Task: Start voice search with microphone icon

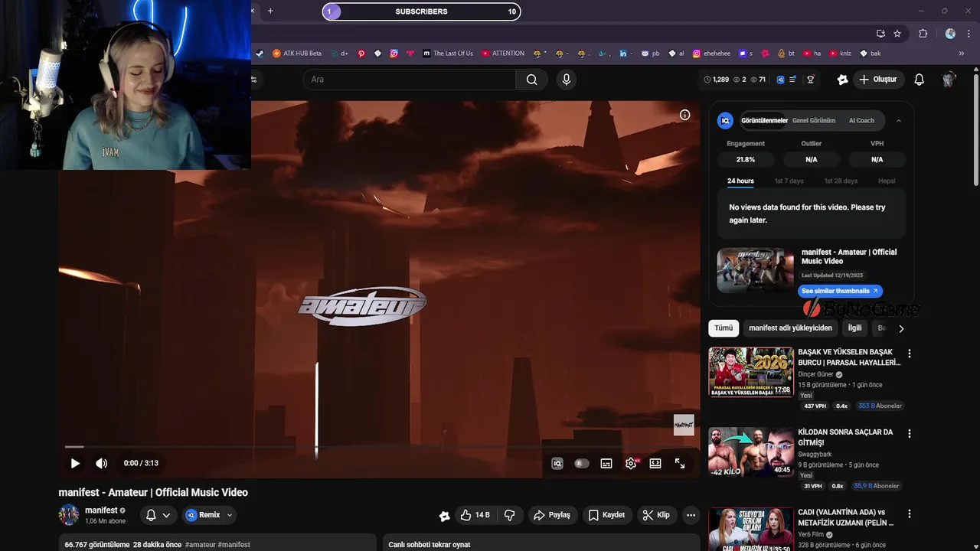Action: 567,80
